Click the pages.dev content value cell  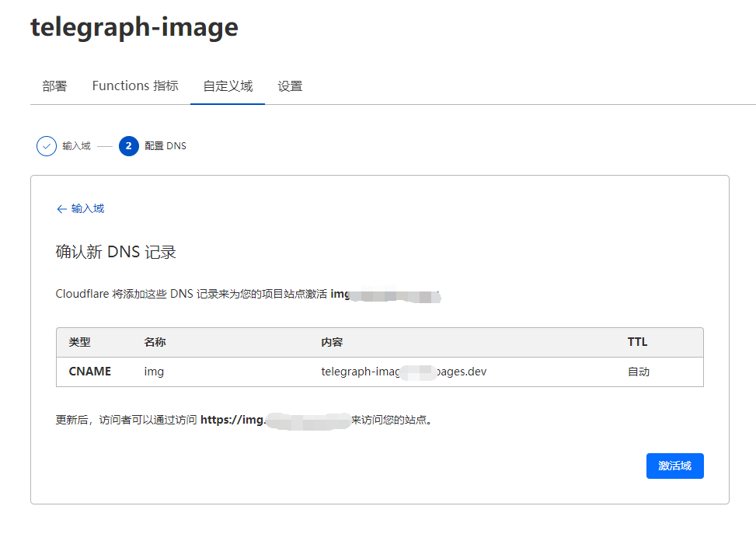coord(403,372)
